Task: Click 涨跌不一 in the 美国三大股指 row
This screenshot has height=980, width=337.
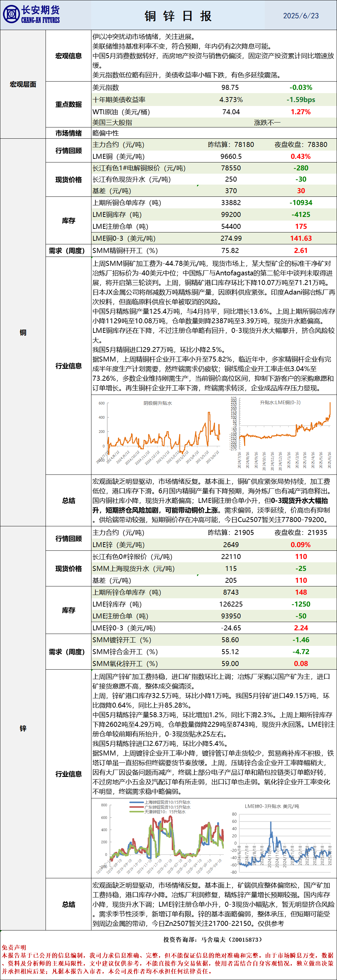Action: tap(267, 122)
